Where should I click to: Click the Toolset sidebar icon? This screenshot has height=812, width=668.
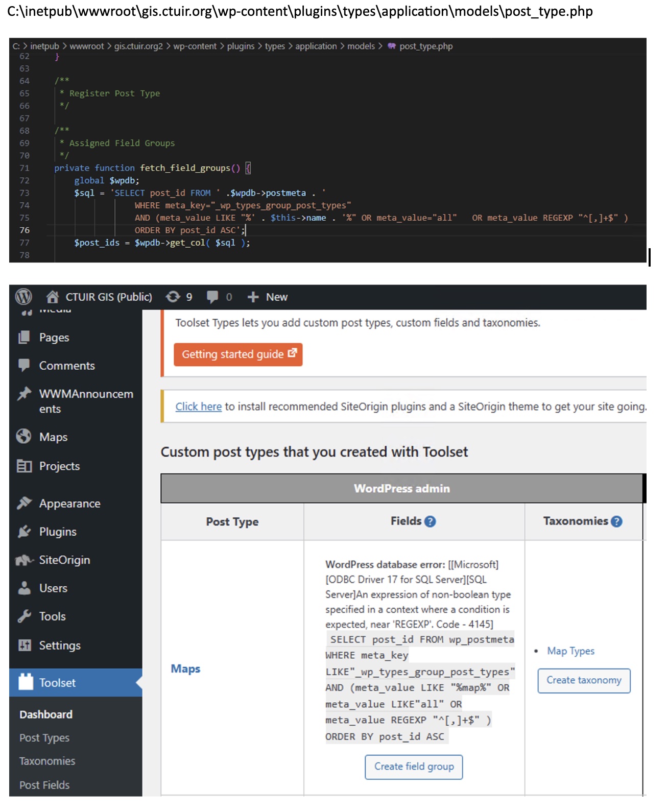[26, 682]
